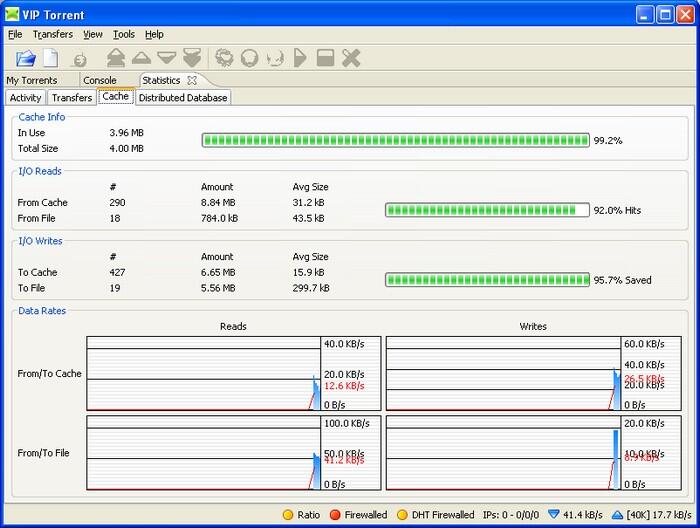
Task: Close the Statistics tab
Action: 192,80
